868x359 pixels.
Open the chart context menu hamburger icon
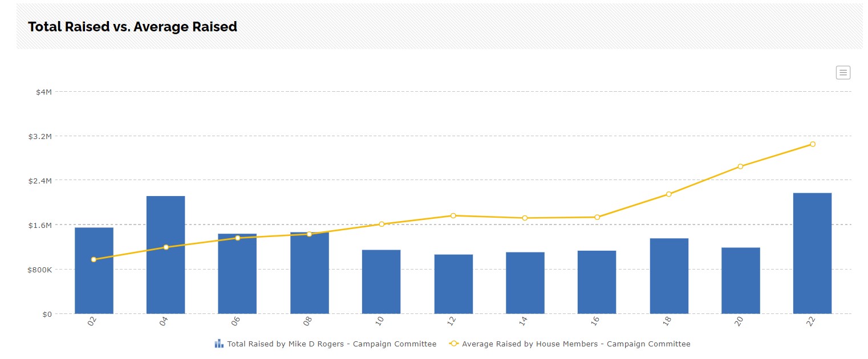click(843, 72)
